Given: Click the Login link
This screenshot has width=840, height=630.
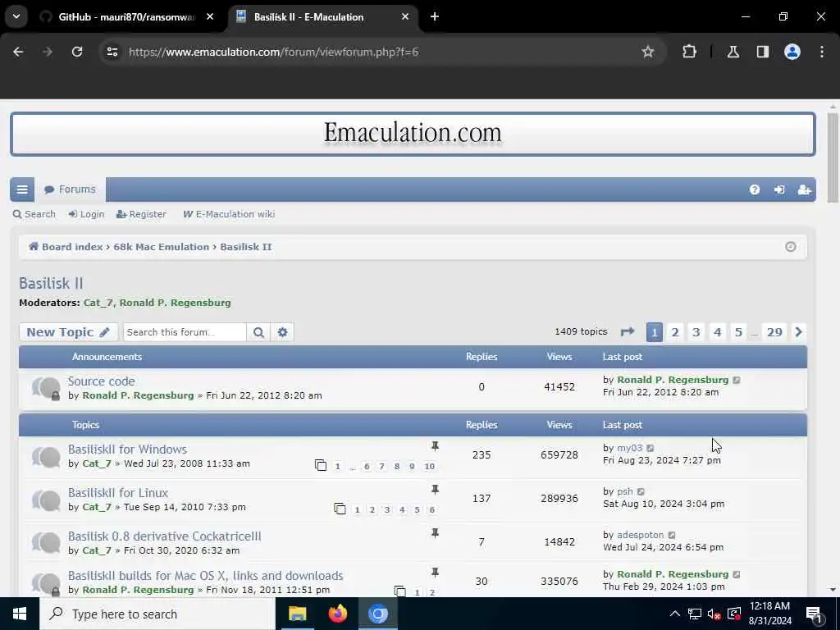Looking at the screenshot, I should click(86, 214).
